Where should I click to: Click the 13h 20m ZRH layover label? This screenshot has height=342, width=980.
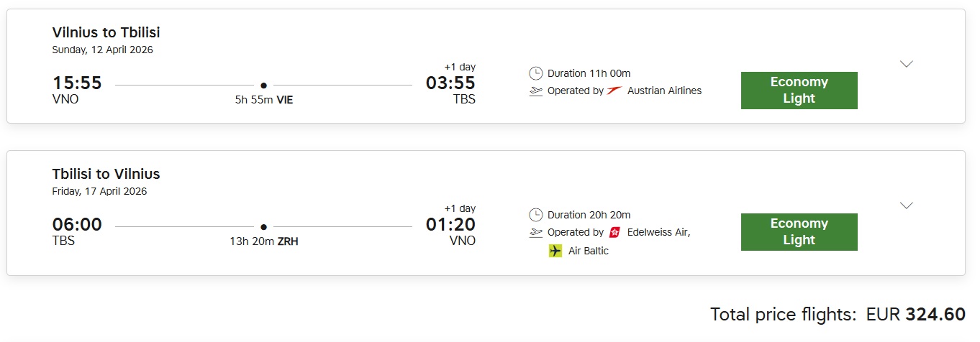click(263, 241)
